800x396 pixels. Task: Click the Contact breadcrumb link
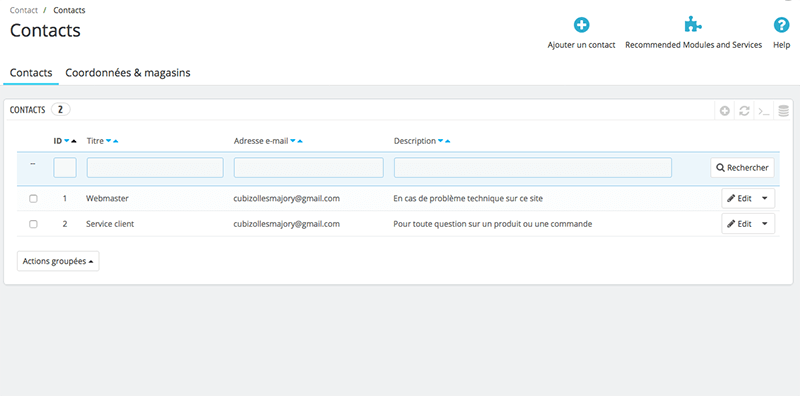(24, 10)
